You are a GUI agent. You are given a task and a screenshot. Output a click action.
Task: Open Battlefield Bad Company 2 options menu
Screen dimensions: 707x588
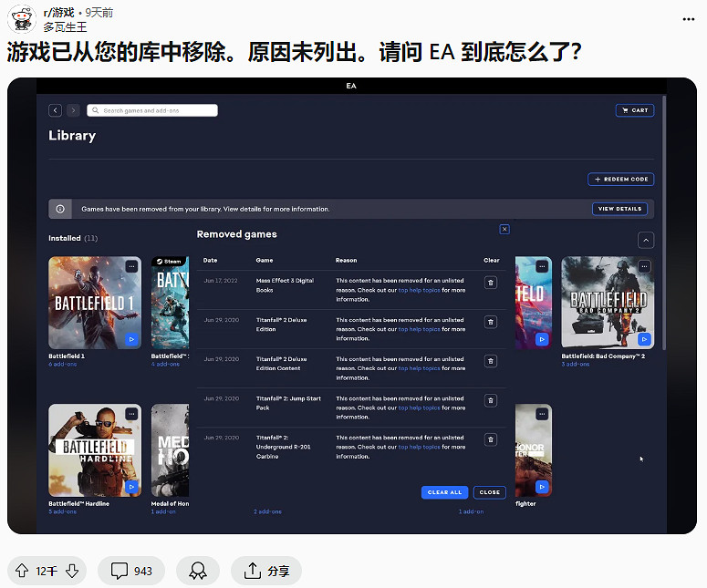[644, 267]
